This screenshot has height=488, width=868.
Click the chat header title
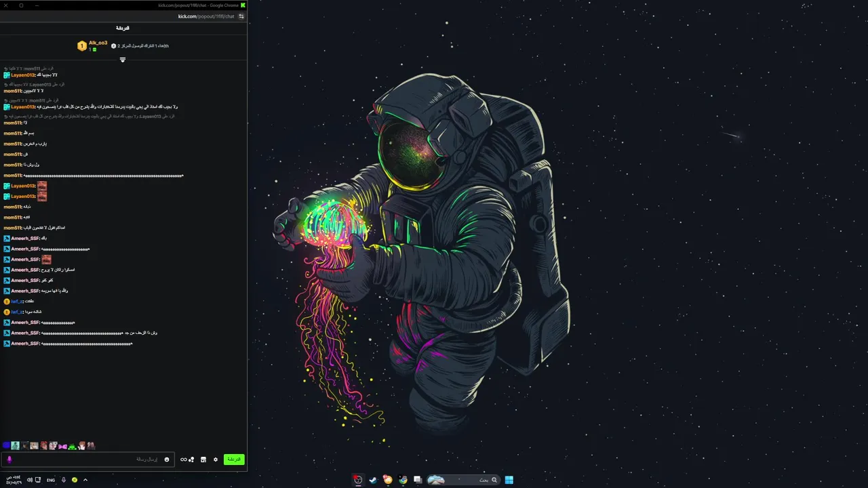point(123,28)
